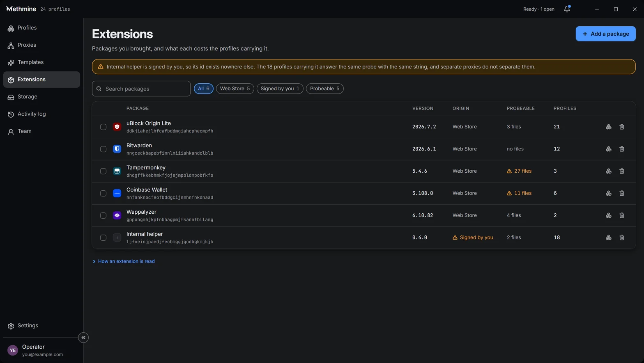Viewport: 644px width, 363px height.
Task: Open the notifications bell
Action: [567, 9]
